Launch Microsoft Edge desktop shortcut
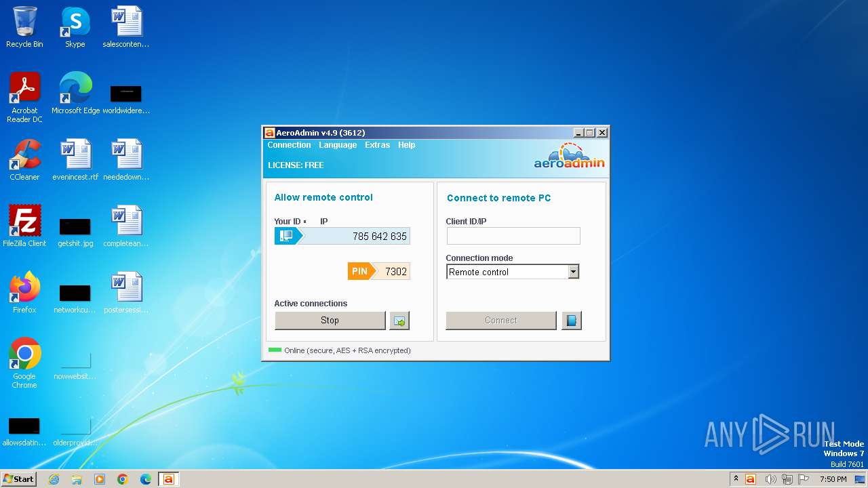This screenshot has height=488, width=868. (75, 94)
